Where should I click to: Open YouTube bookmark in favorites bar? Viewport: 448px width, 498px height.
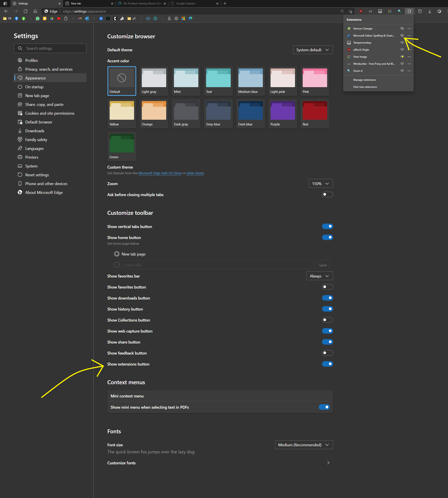tap(59, 18)
